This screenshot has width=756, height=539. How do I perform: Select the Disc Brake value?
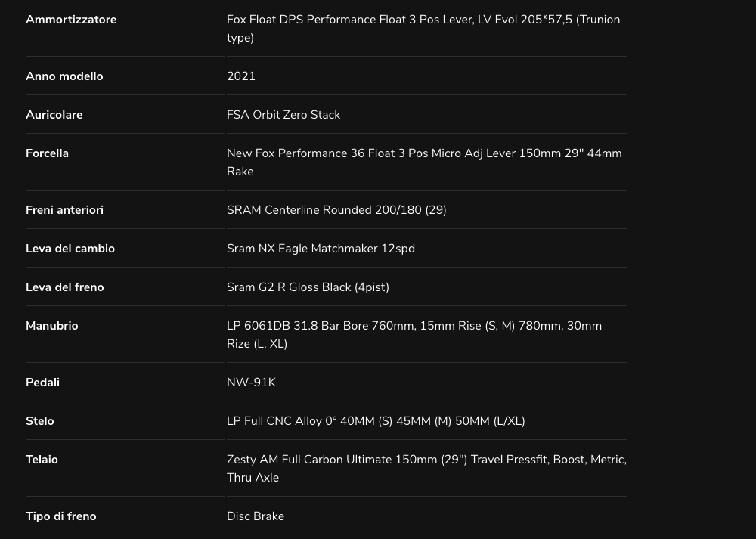[255, 516]
